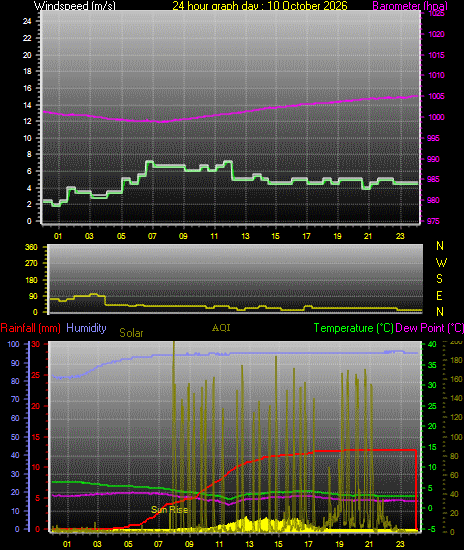Click the 'Humidity' legend label

[x=86, y=328]
